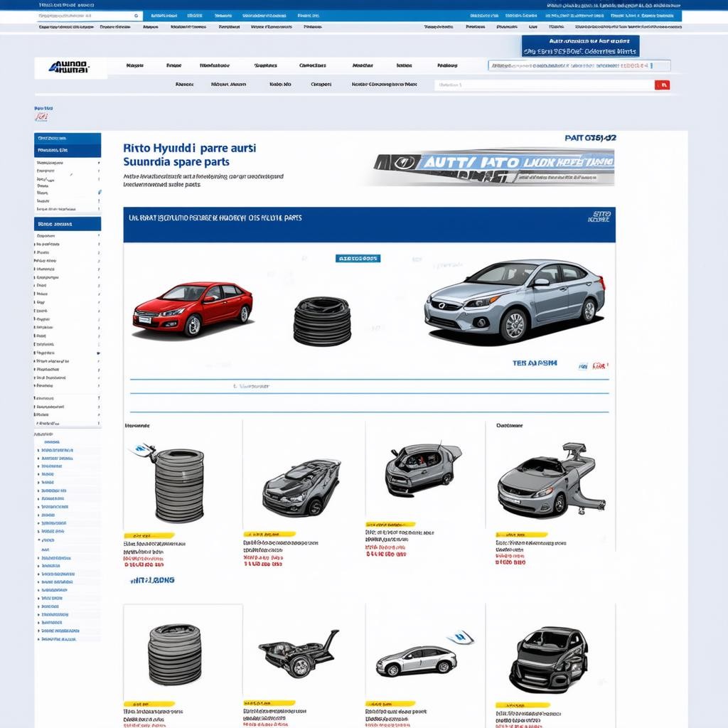Screen dimensions: 728x728
Task: Click the red search button
Action: pyautogui.click(x=662, y=85)
